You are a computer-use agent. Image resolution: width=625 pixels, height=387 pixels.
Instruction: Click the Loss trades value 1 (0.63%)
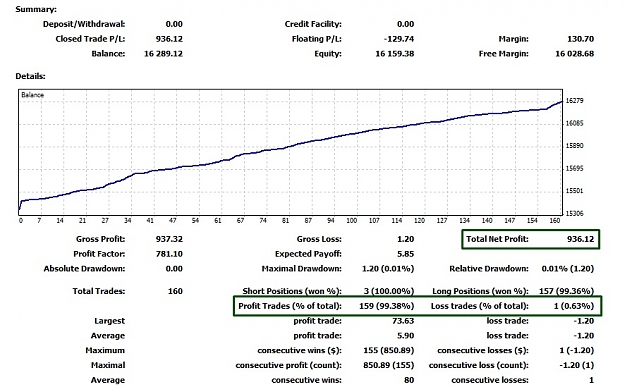pos(574,306)
